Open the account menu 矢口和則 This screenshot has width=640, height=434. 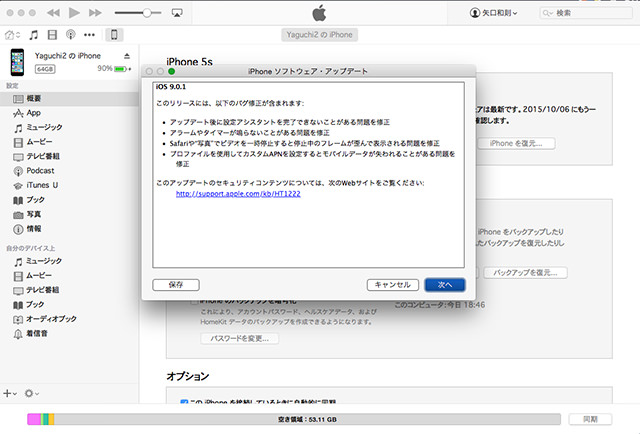[493, 13]
